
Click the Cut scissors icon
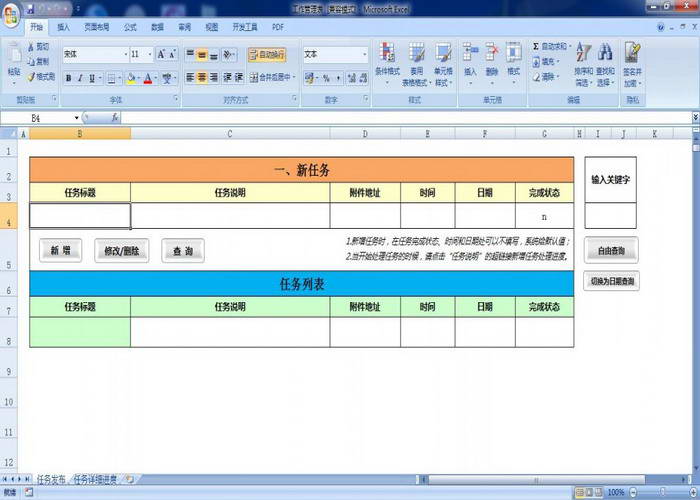coord(31,47)
